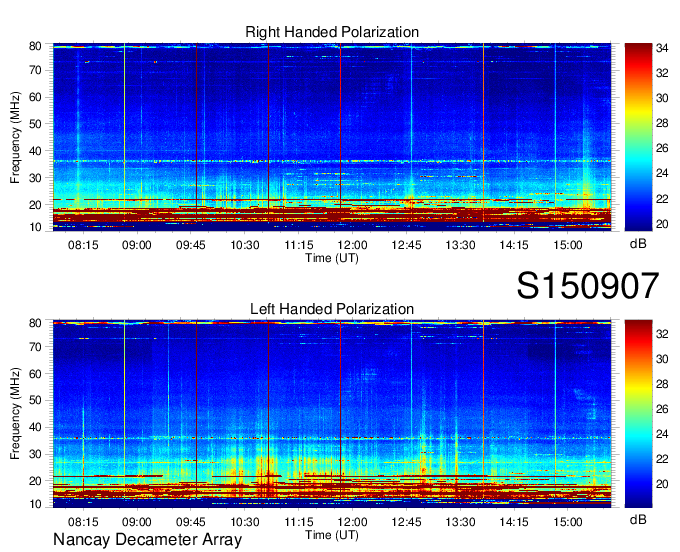This screenshot has width=680, height=552.
Task: Click the dB label beneath the bottom color bar
Action: [638, 519]
